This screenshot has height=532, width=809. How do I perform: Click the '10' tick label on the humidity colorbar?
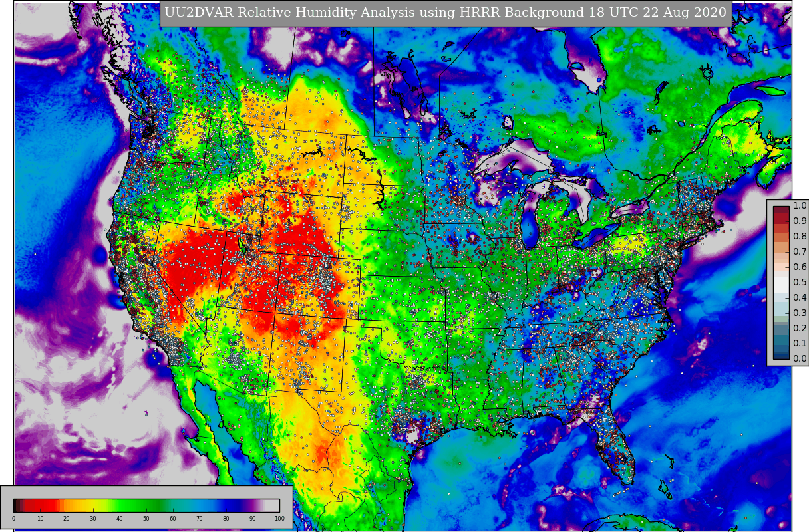pyautogui.click(x=40, y=519)
